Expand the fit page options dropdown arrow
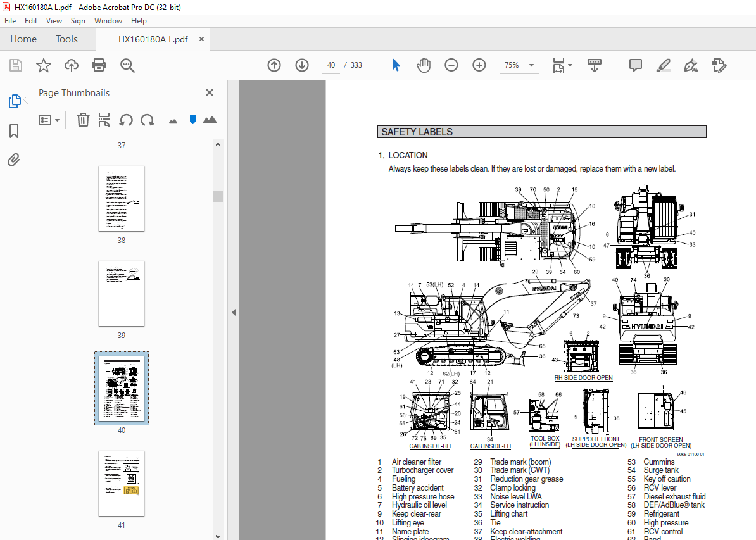This screenshot has width=756, height=540. pyautogui.click(x=570, y=65)
